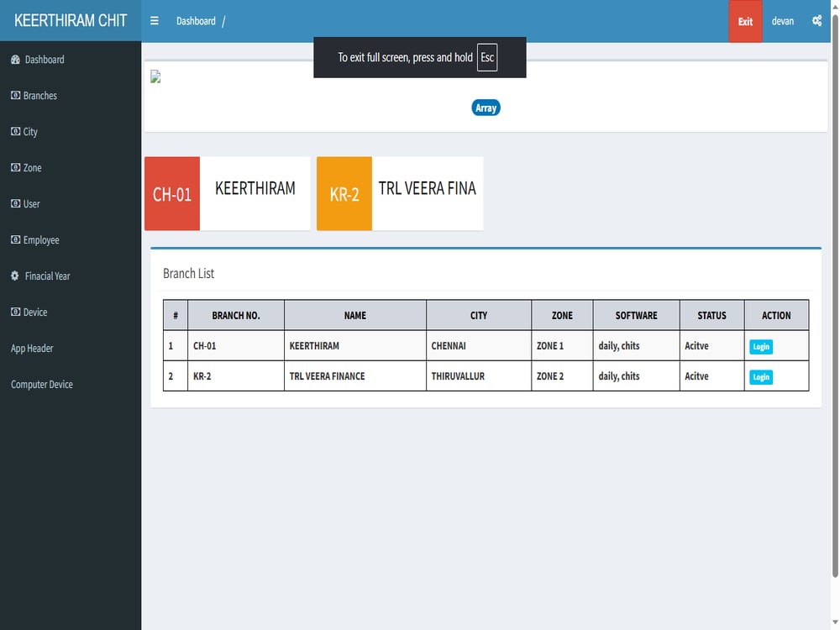Click the Esc key in fullscreen notice

coord(487,57)
